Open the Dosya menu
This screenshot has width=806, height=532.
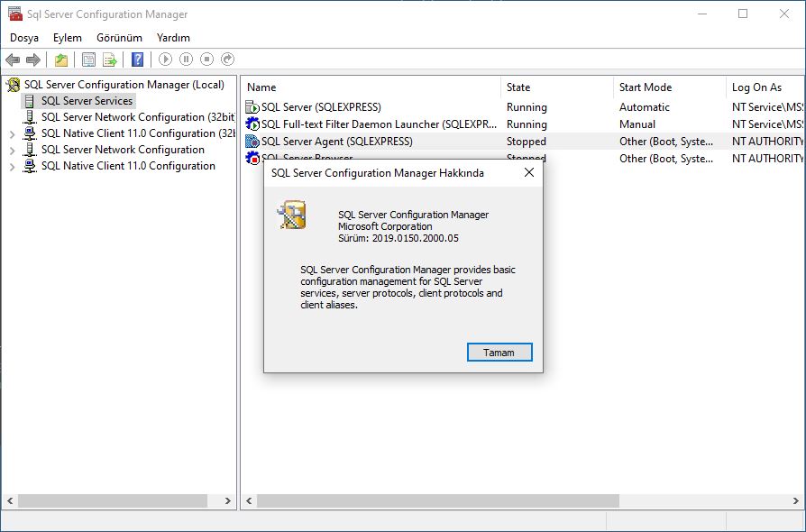tap(24, 38)
